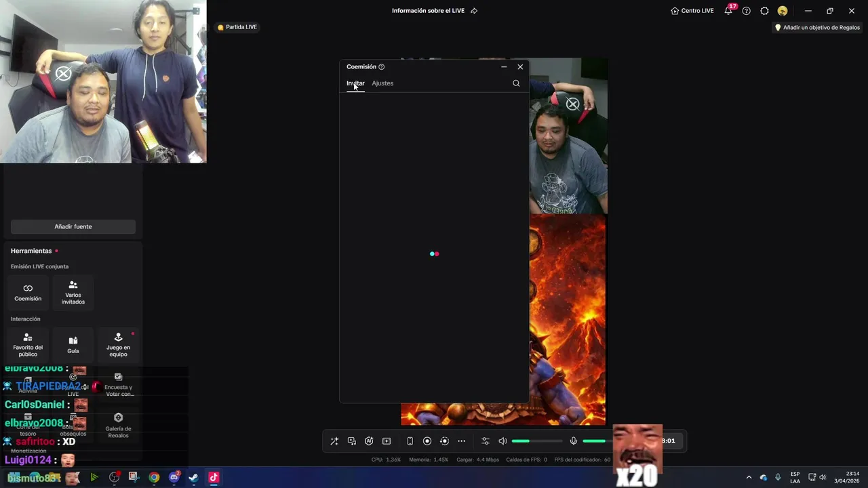The image size is (868, 488).
Task: Open Snipping Tool from taskbar
Action: coord(134,477)
